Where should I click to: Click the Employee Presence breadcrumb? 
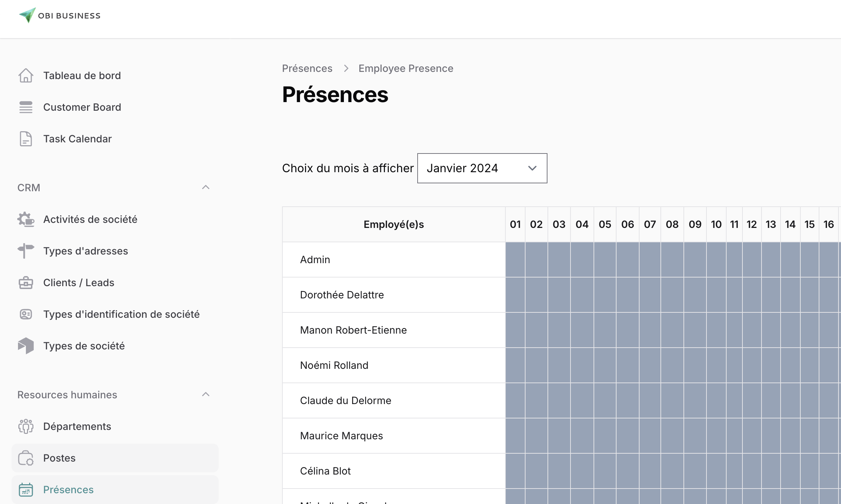coord(406,68)
